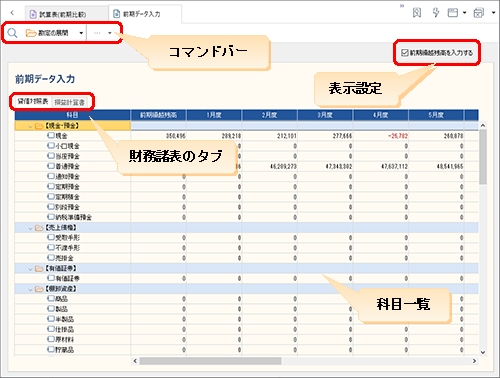500x378 pixels.
Task: Click the account icon beside 当座預金
Action: click(51, 156)
